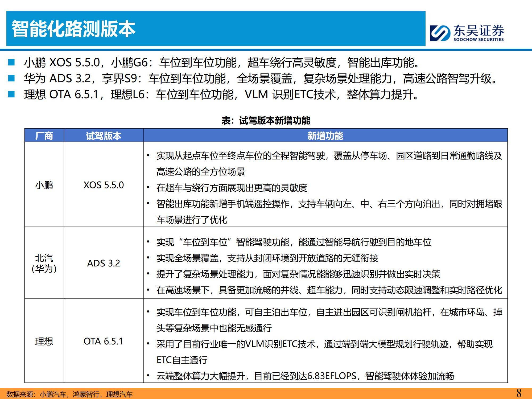Select the OTA 6.5.1 version cell
Screen dimensions: 532x399
pos(104,341)
